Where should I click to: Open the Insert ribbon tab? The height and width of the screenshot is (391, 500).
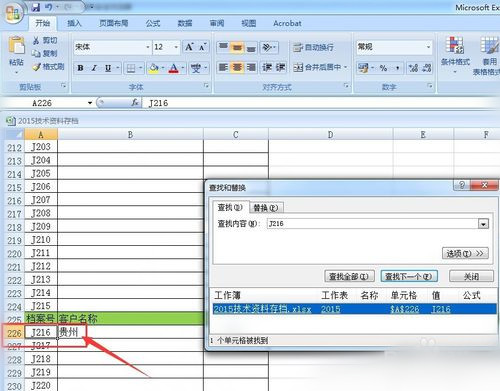(74, 23)
